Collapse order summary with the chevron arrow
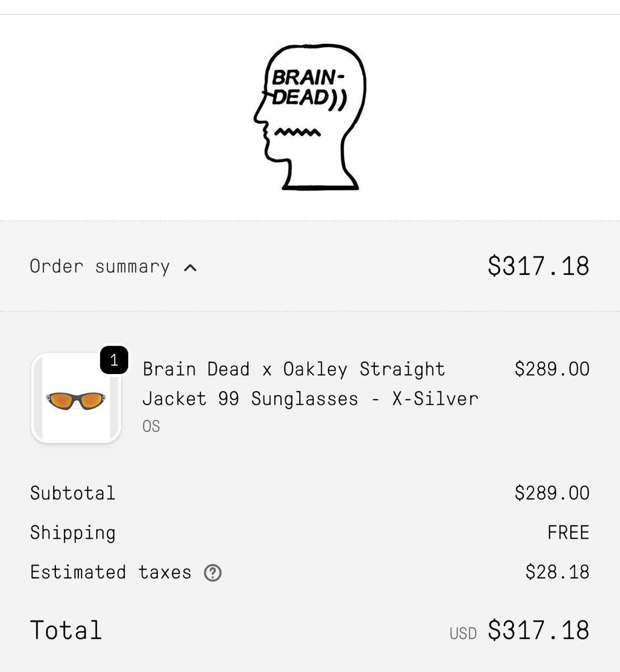The image size is (620, 672). click(x=190, y=268)
